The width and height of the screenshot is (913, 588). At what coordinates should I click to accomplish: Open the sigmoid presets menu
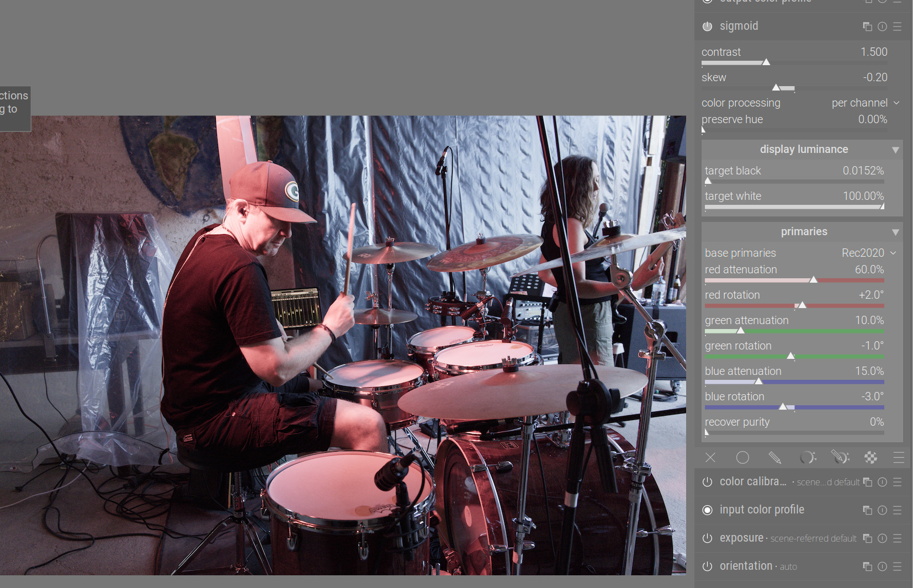coord(898,27)
